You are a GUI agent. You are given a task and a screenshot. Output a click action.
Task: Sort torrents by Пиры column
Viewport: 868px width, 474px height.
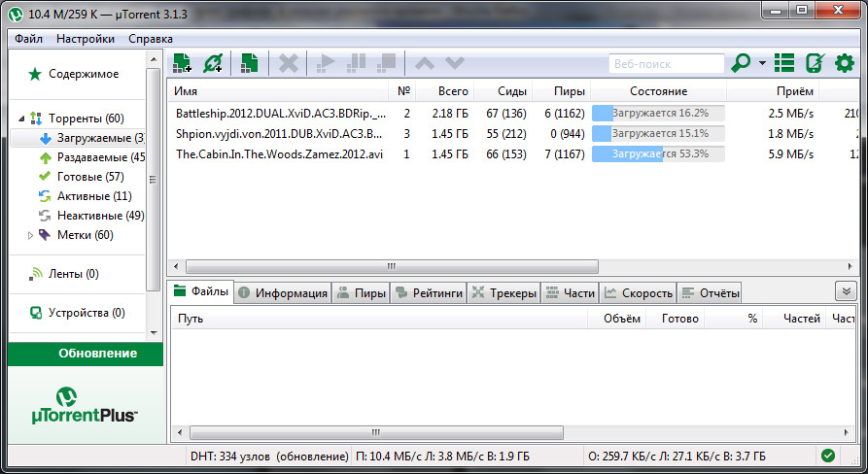(x=562, y=90)
